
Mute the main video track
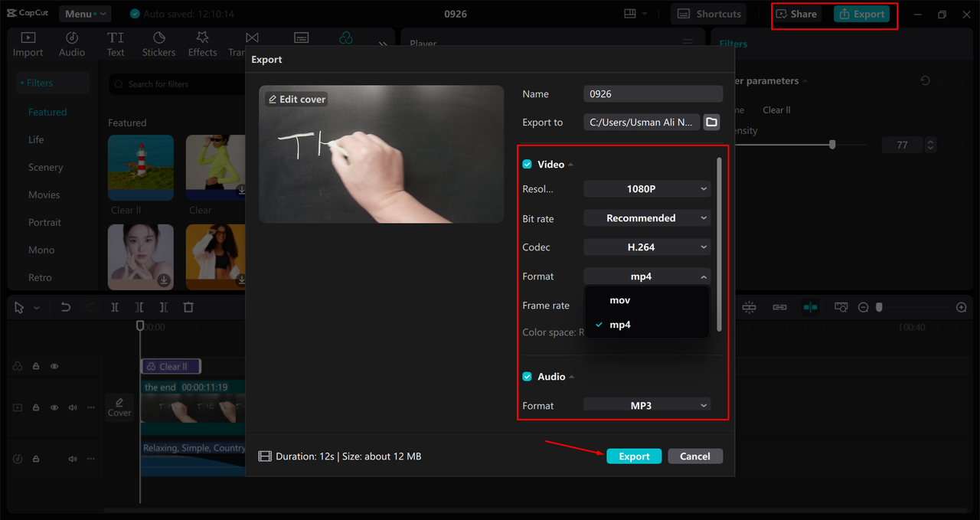pyautogui.click(x=73, y=407)
